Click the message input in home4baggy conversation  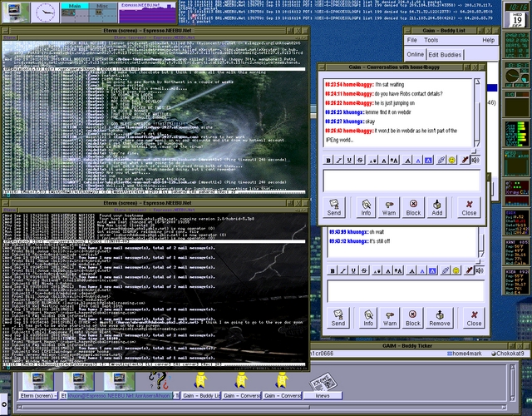tap(401, 181)
